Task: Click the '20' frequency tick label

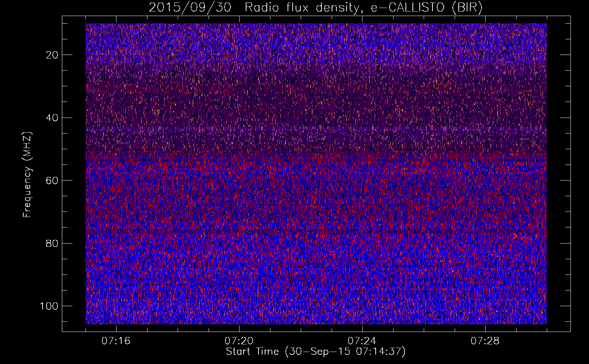Action: click(x=52, y=55)
